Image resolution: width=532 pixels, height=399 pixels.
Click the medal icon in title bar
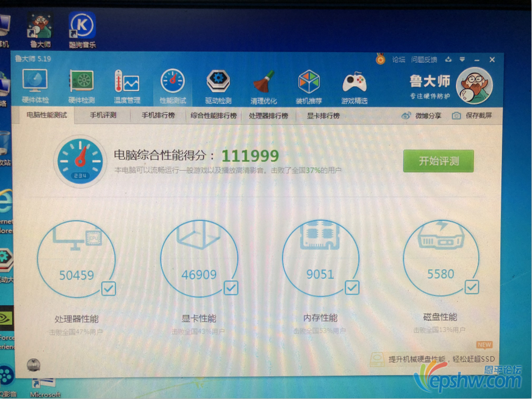pos(380,59)
